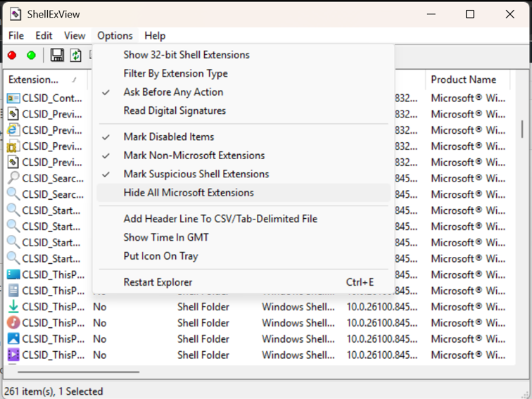The height and width of the screenshot is (399, 532).
Task: Enable Show Time In GMT
Action: [243, 237]
